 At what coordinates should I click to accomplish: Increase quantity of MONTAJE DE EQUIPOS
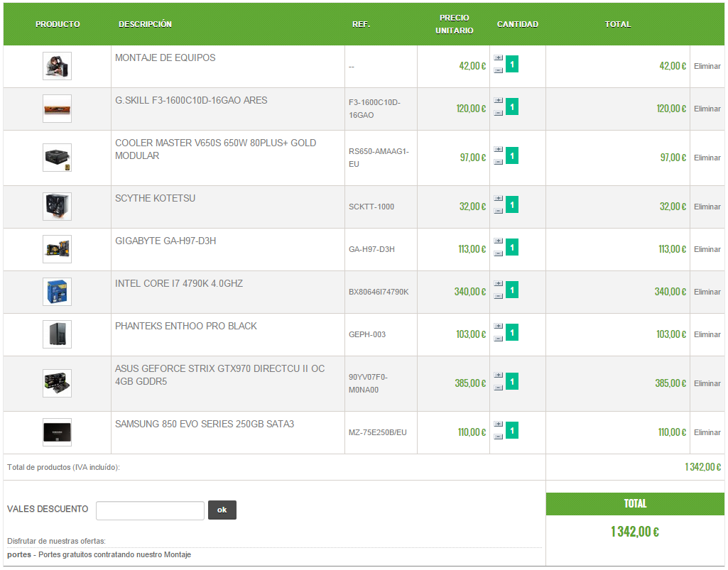click(x=498, y=58)
